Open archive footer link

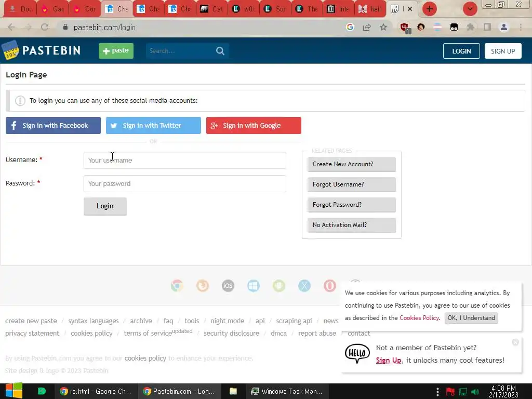coord(141,321)
